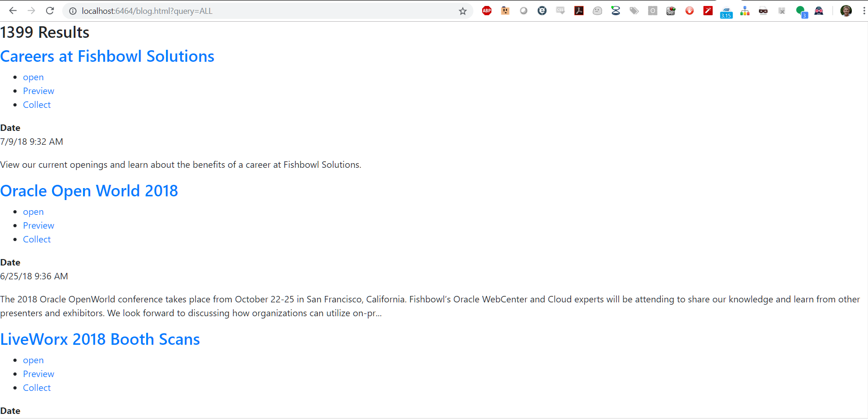The image size is (868, 419).
Task: Click Preview under Oracle Open World 2018
Action: [x=39, y=225]
